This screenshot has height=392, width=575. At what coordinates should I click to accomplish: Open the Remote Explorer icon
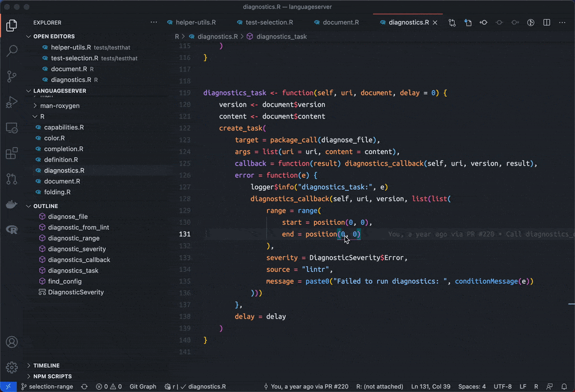pos(11,128)
